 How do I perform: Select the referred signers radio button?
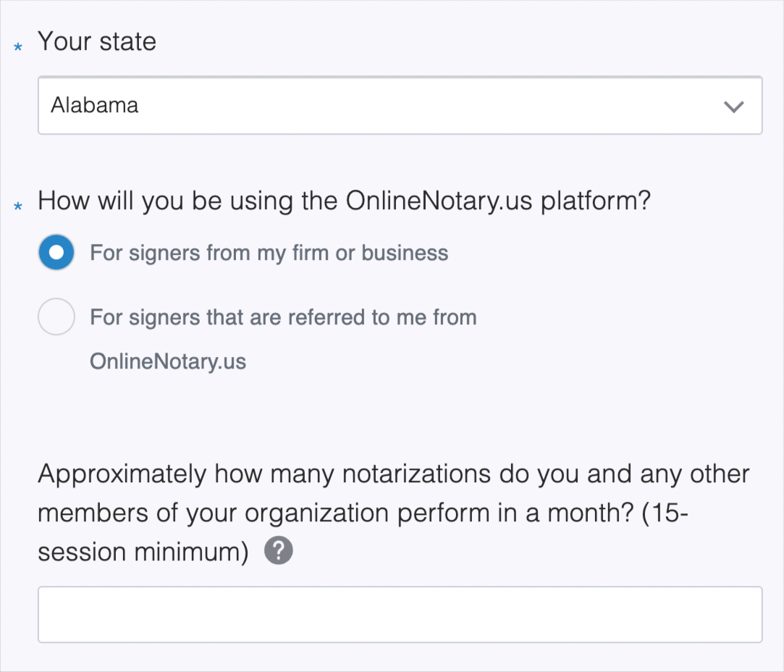point(56,317)
